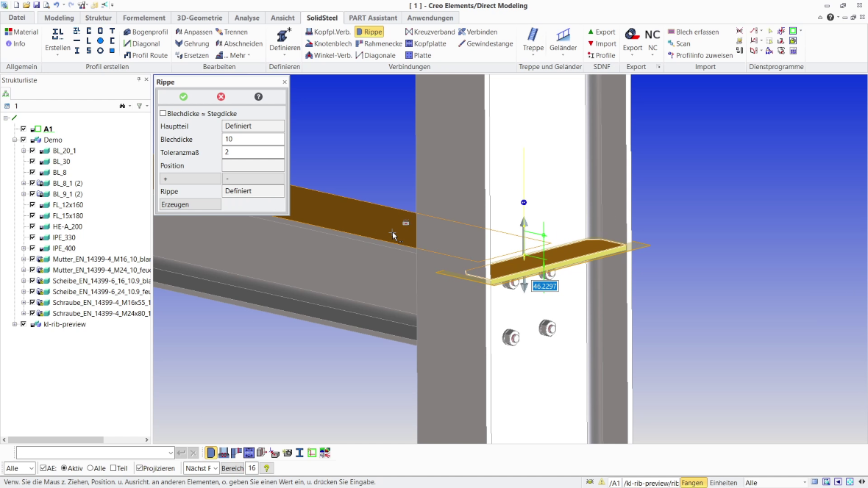Confirm Rippe dialog with green check
868x488 pixels.
click(x=183, y=97)
